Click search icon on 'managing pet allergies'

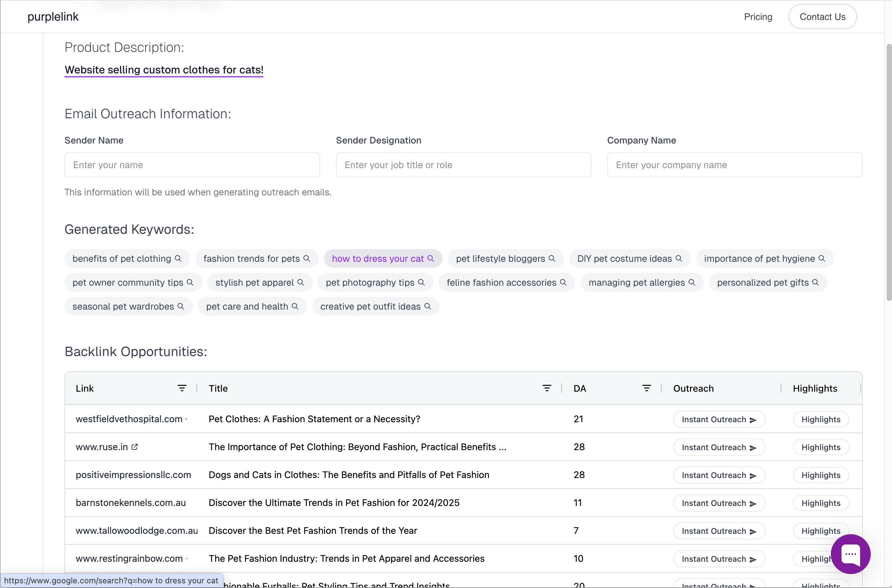pos(692,282)
